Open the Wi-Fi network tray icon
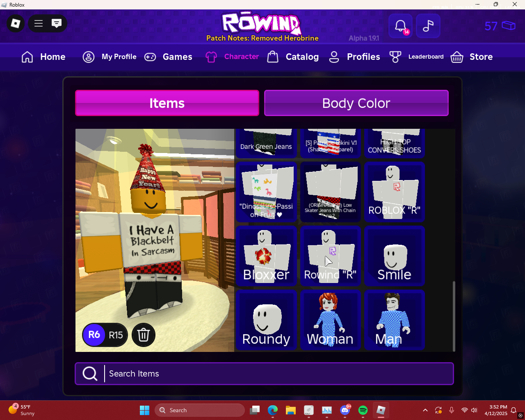 click(x=465, y=410)
